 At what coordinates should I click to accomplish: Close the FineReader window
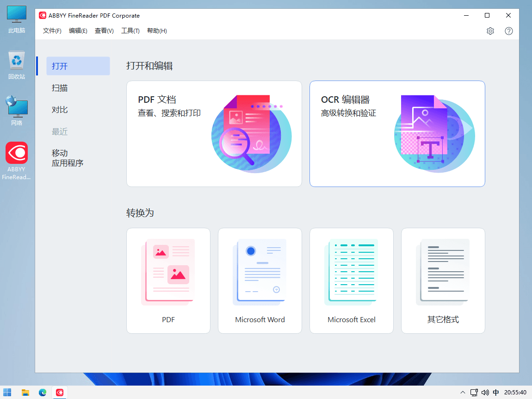coord(508,15)
